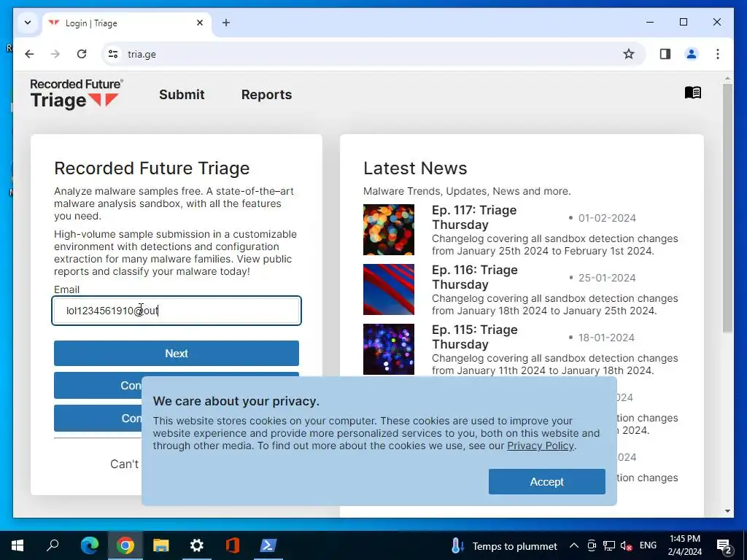Viewport: 747px width, 560px height.
Task: Open Ep. 115: Triage Thursday article
Action: click(x=474, y=337)
